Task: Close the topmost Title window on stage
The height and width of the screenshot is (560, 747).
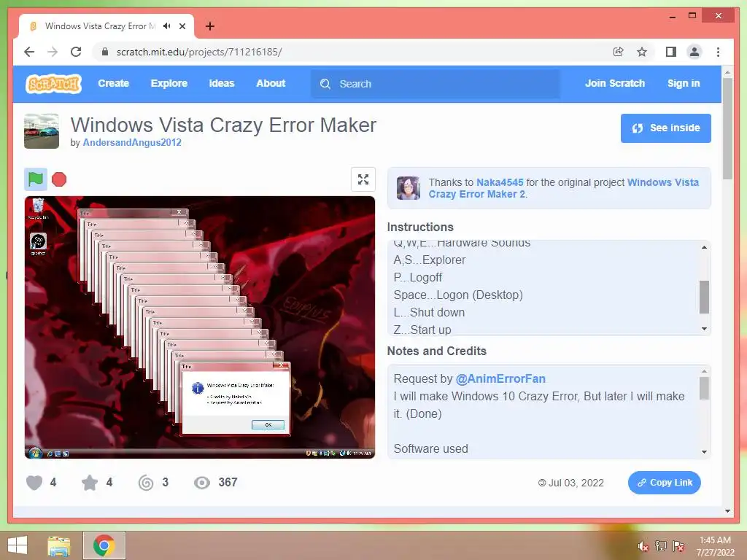Action: pyautogui.click(x=281, y=365)
